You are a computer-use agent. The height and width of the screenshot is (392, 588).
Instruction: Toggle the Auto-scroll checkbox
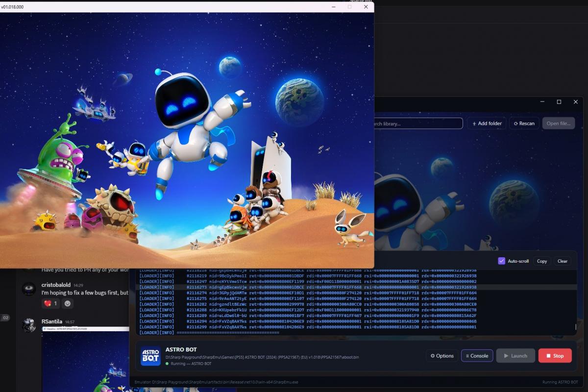501,261
